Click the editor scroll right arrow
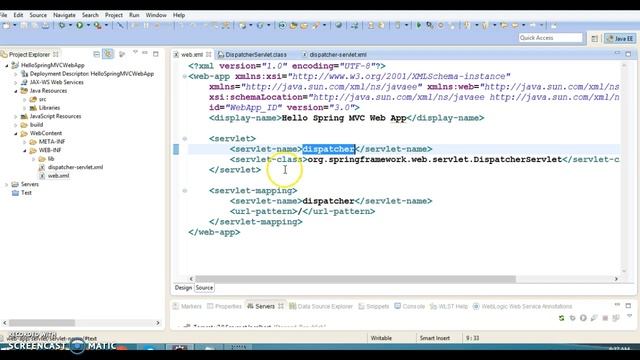The width and height of the screenshot is (640, 360). pos(616,279)
